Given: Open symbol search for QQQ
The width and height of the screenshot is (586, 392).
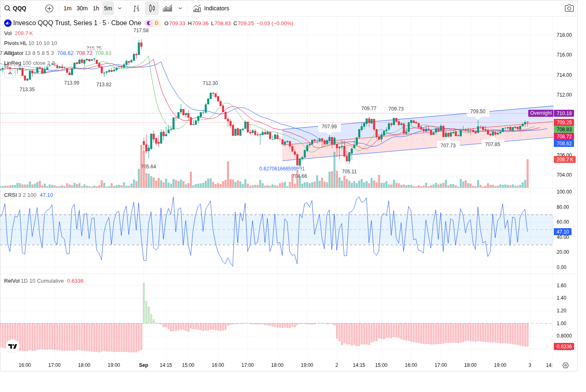Looking at the screenshot, I should pyautogui.click(x=16, y=8).
